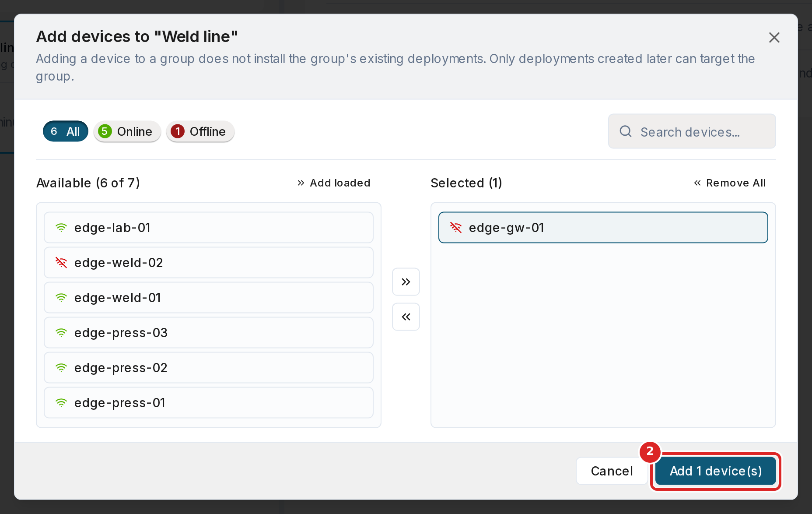Select edge-gw-01 in the Selected list
Viewport: 812px width, 514px height.
tap(603, 228)
